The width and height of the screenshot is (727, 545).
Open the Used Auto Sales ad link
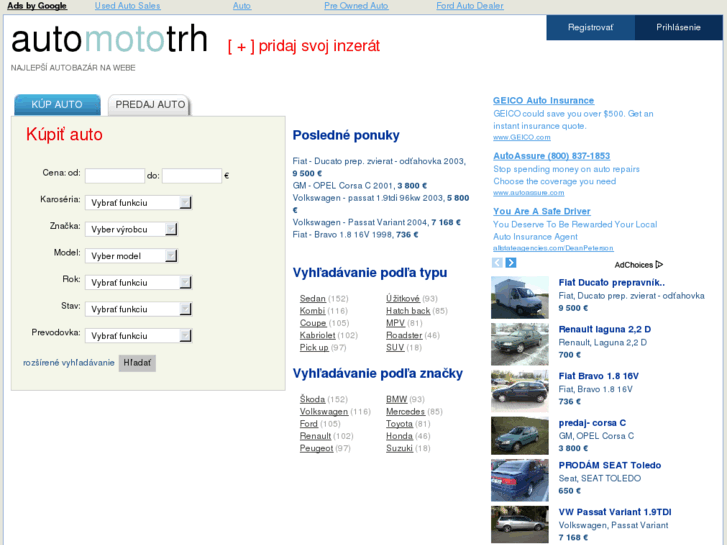coord(128,6)
